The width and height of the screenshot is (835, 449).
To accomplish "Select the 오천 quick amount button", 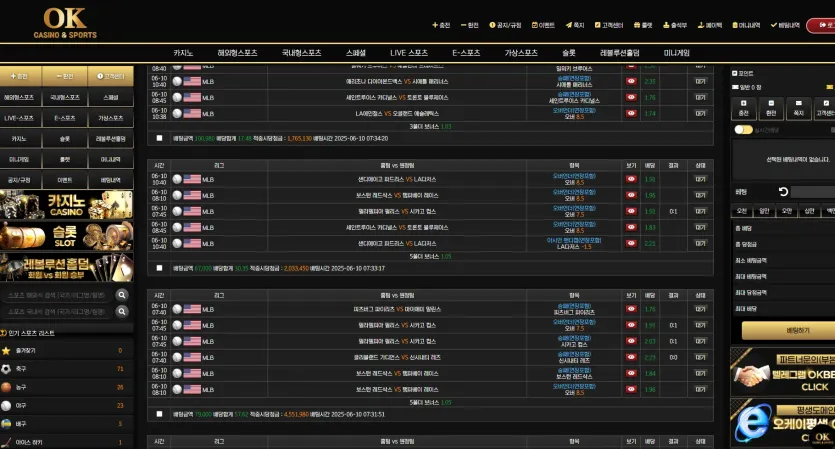I will tap(742, 211).
